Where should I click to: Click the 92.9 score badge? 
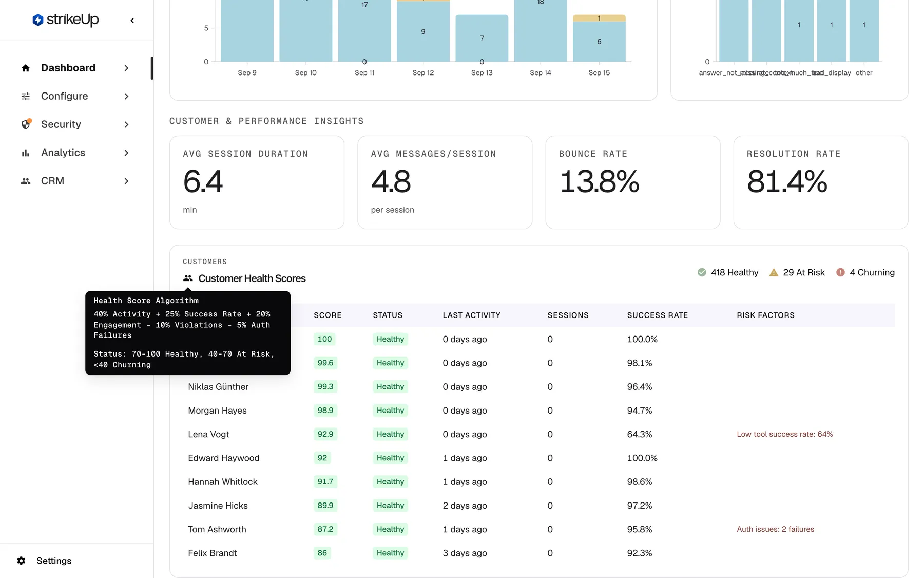tap(325, 434)
